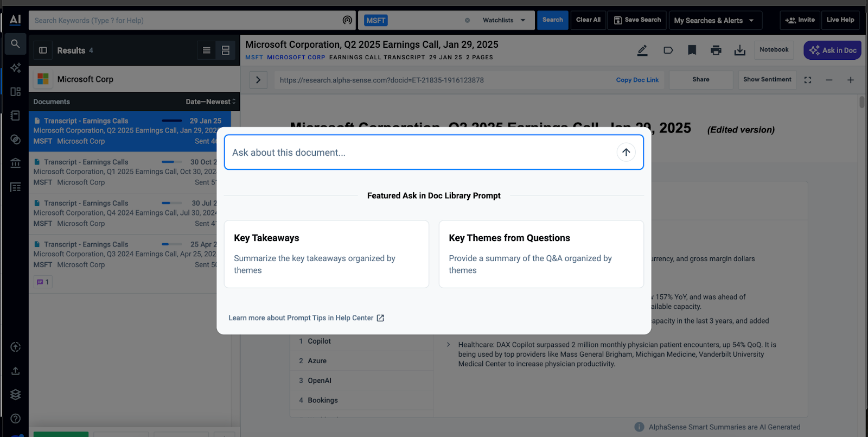Click the tag label icon
Image resolution: width=868 pixels, height=437 pixels.
click(668, 50)
